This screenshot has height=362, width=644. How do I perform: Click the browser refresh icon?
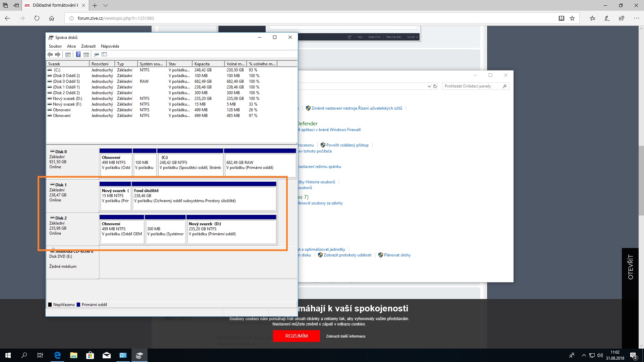click(37, 18)
